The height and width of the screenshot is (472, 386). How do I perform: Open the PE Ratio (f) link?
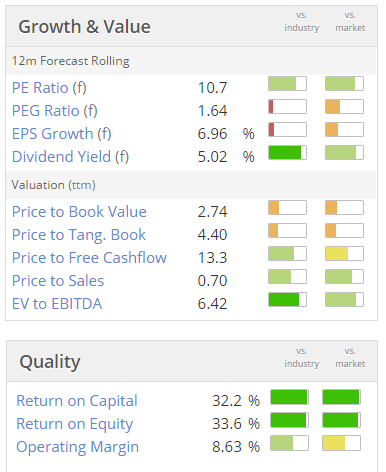49,88
